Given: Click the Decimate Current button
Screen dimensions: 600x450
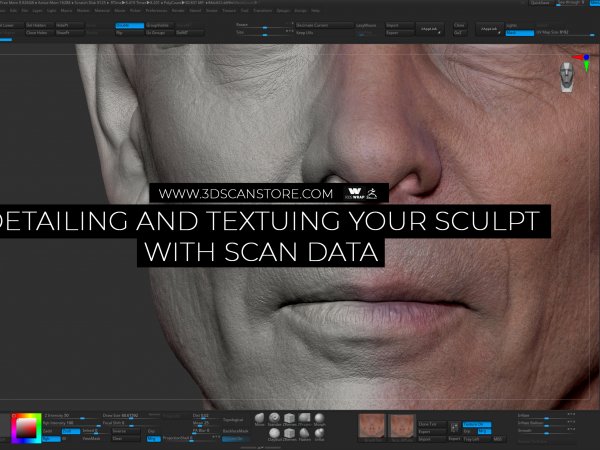Looking at the screenshot, I should [324, 25].
